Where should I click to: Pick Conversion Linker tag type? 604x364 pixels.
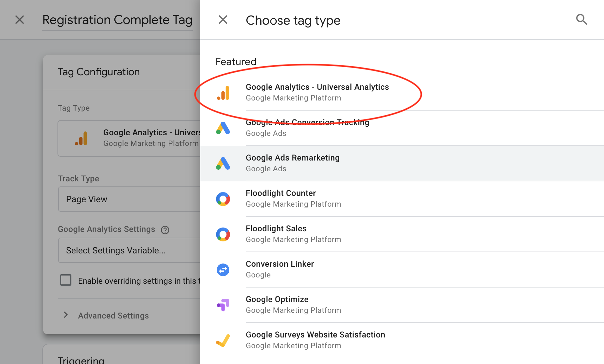[402, 270]
